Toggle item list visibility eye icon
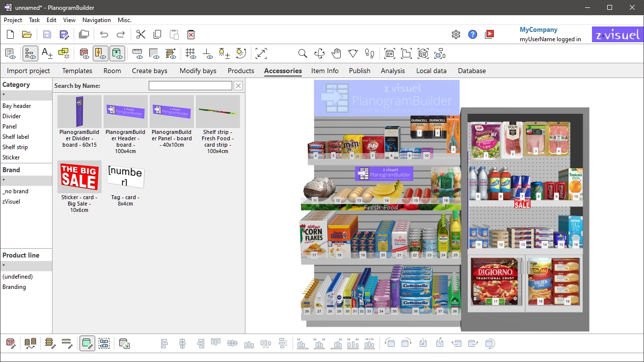644x362 pixels. click(x=10, y=53)
